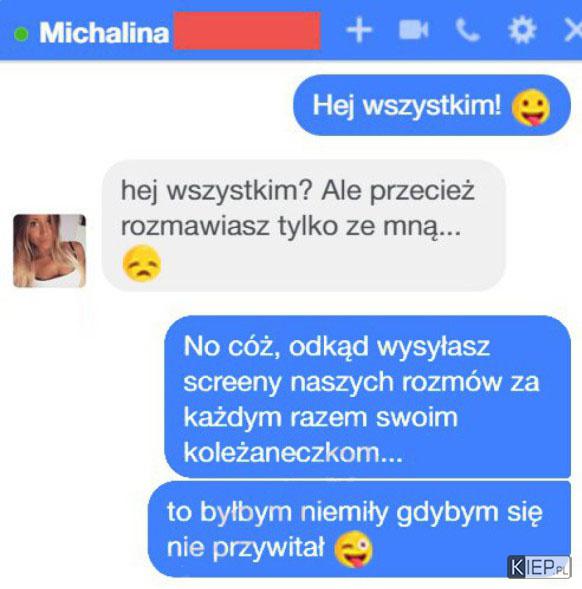Close the Michalina chat window
The image size is (582, 589).
click(573, 30)
